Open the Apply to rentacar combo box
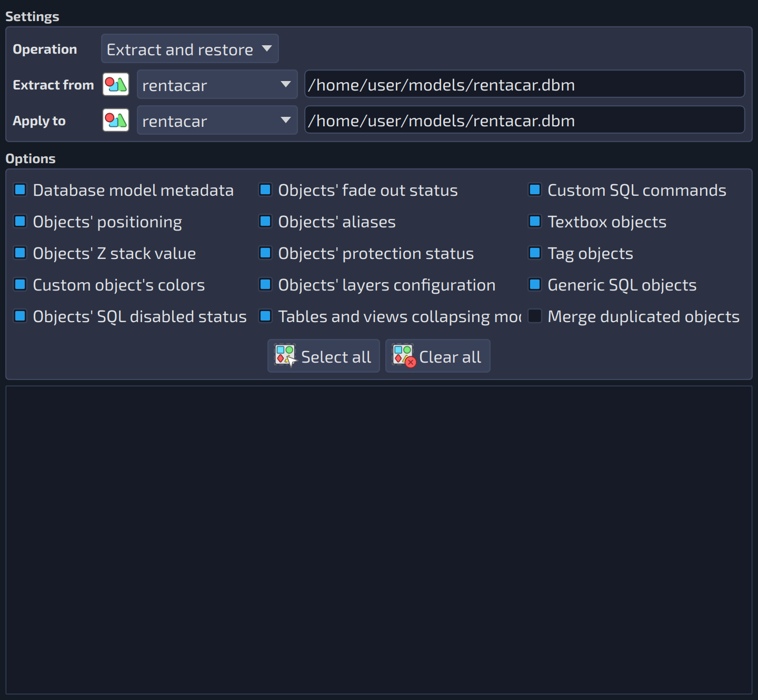Viewport: 758px width, 700px height. (217, 120)
